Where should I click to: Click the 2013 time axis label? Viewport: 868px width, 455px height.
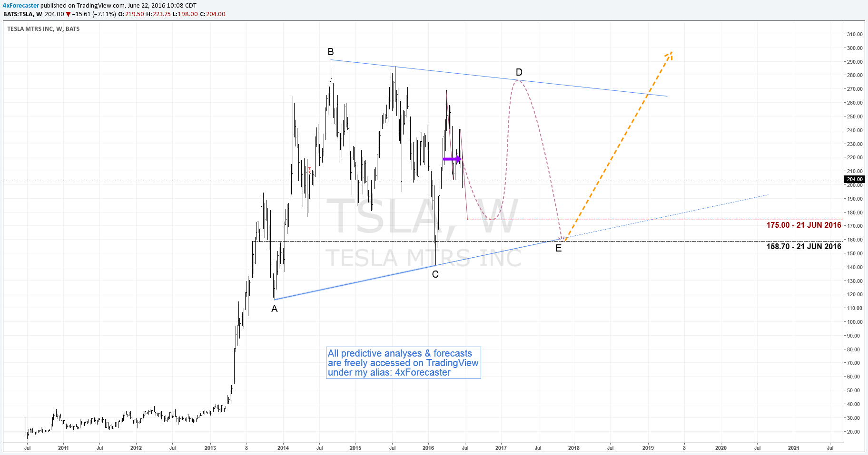tap(210, 448)
